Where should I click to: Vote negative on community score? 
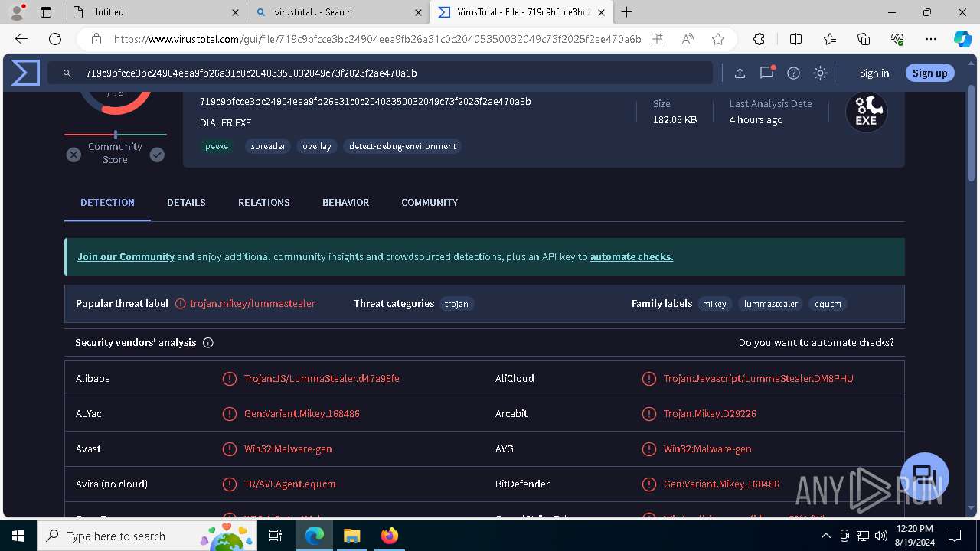(73, 155)
